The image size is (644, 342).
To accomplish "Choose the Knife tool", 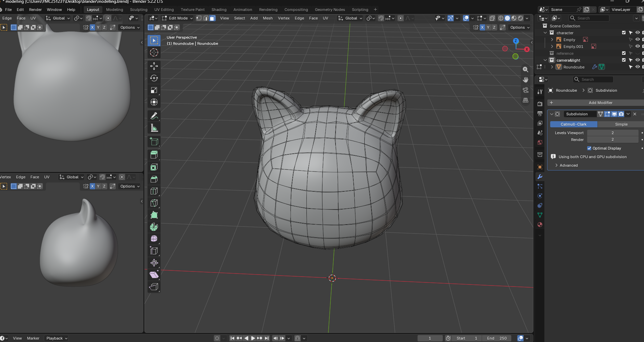I will 154,203.
